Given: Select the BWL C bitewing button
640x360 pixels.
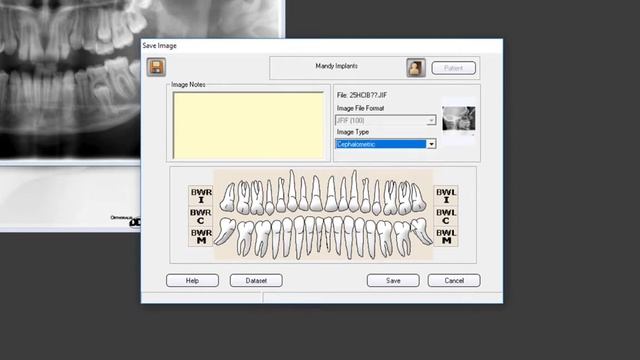Looking at the screenshot, I should tap(446, 216).
